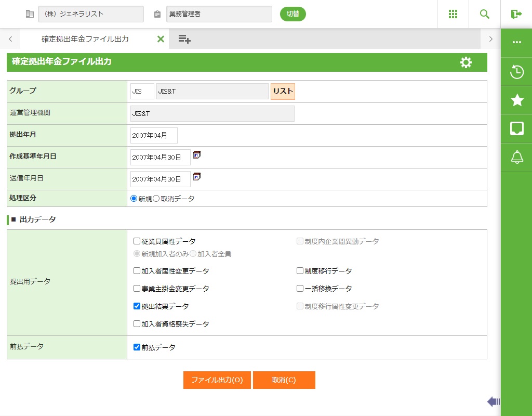532x416 pixels.
Task: Add a new tab with plus icon
Action: (x=184, y=39)
